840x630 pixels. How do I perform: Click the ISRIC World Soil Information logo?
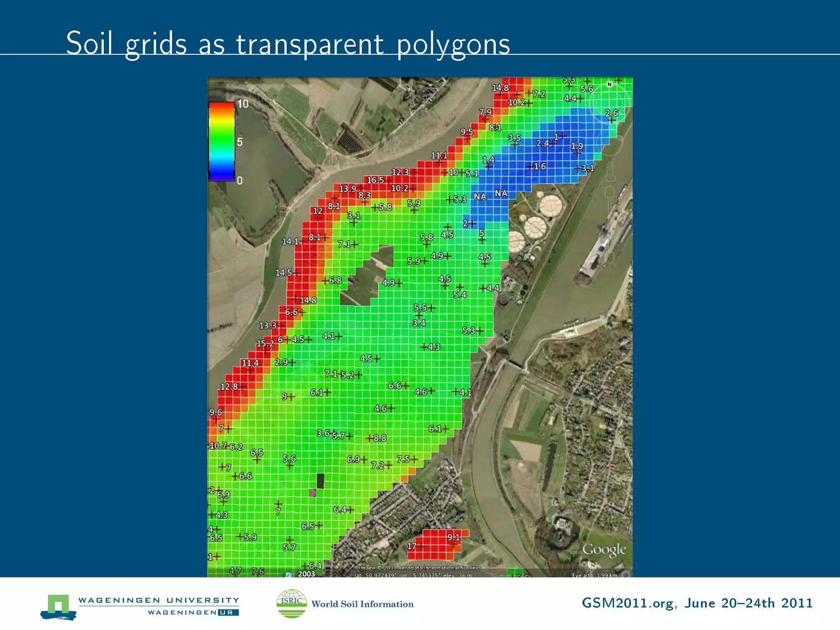pyautogui.click(x=345, y=603)
